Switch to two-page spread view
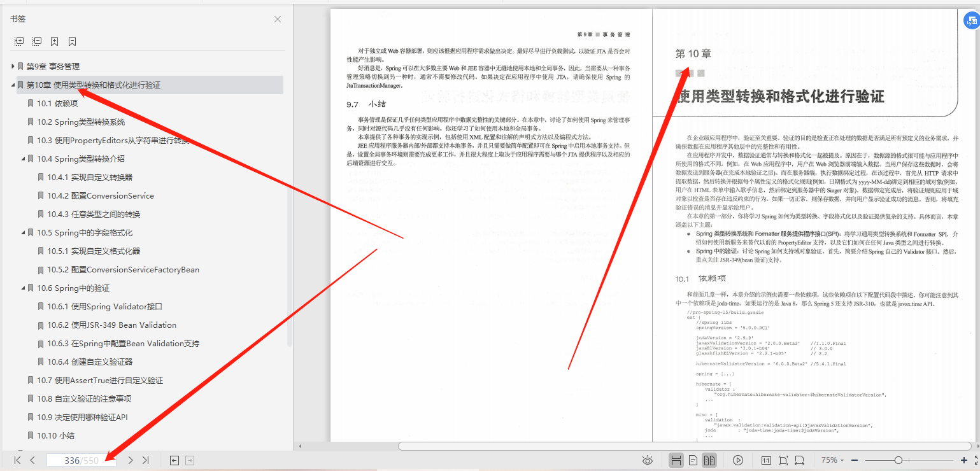The height and width of the screenshot is (471, 980). coord(709,460)
